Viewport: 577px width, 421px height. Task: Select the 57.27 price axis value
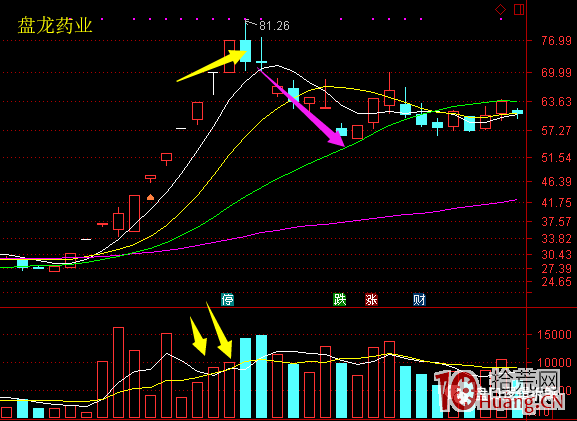coord(556,131)
